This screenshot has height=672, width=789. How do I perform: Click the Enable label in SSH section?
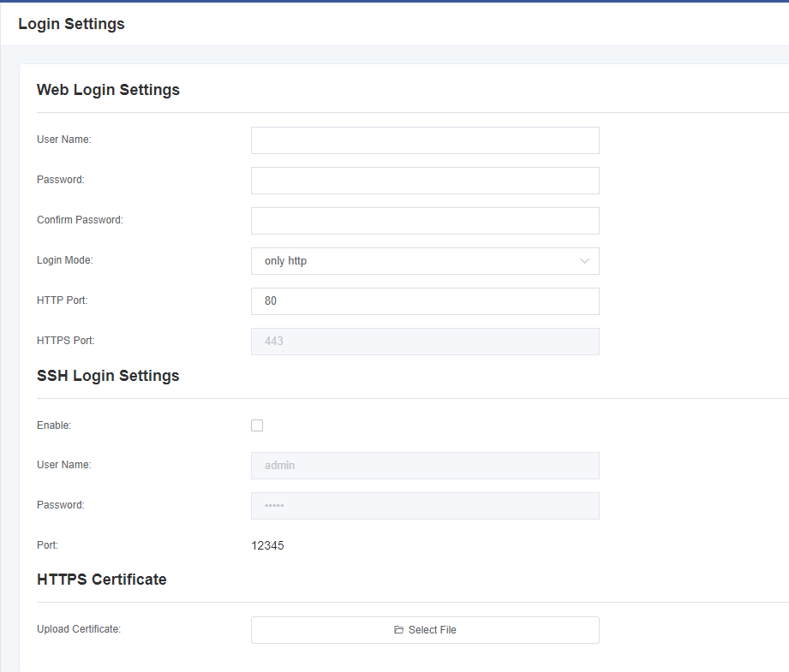click(54, 425)
